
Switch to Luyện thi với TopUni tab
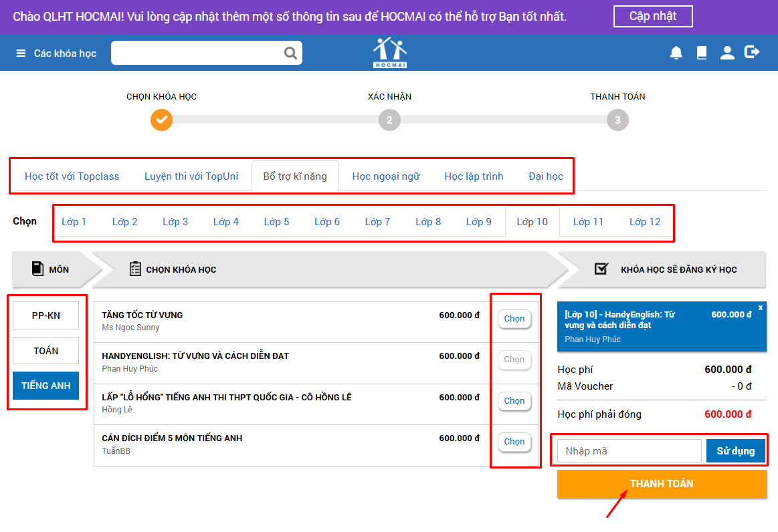[191, 176]
